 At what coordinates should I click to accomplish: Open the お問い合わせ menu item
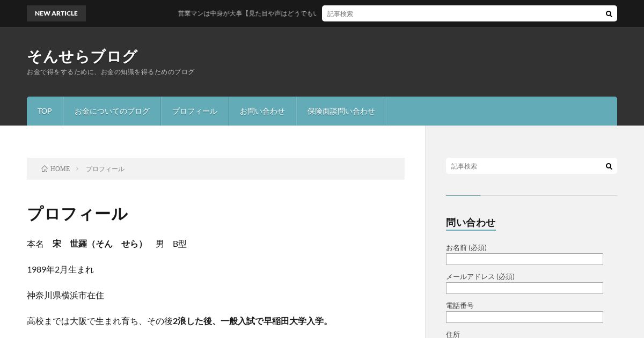coord(262,111)
